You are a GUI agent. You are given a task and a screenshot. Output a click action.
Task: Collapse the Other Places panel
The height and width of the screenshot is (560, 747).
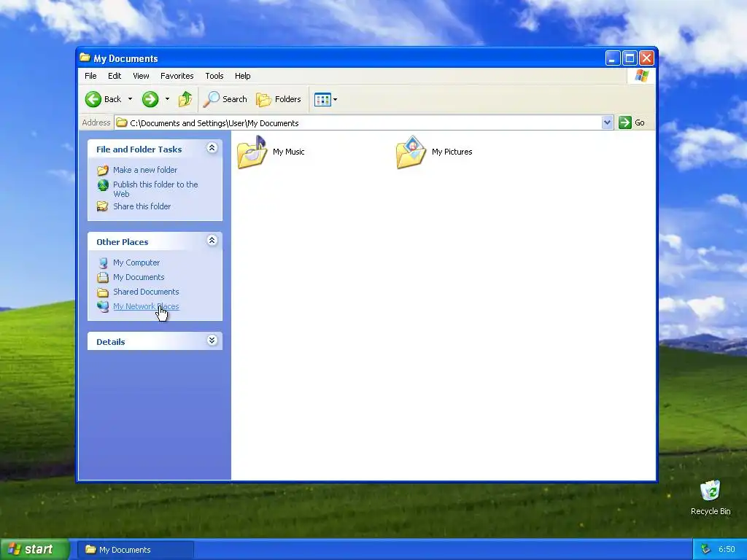coord(212,241)
